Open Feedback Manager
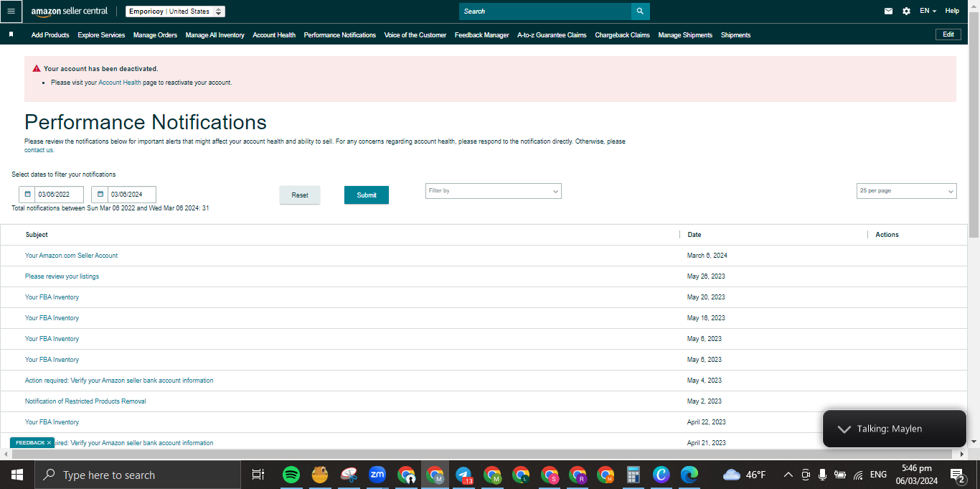This screenshot has width=980, height=489. [482, 35]
